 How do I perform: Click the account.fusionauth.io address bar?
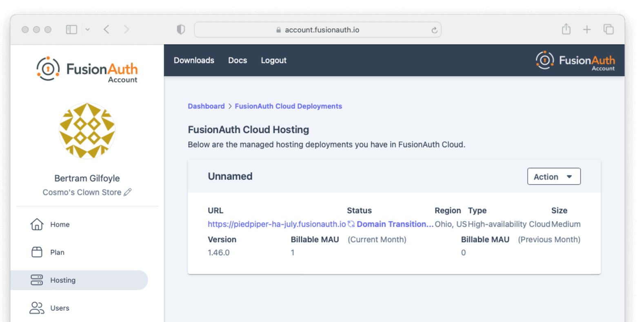[318, 30]
